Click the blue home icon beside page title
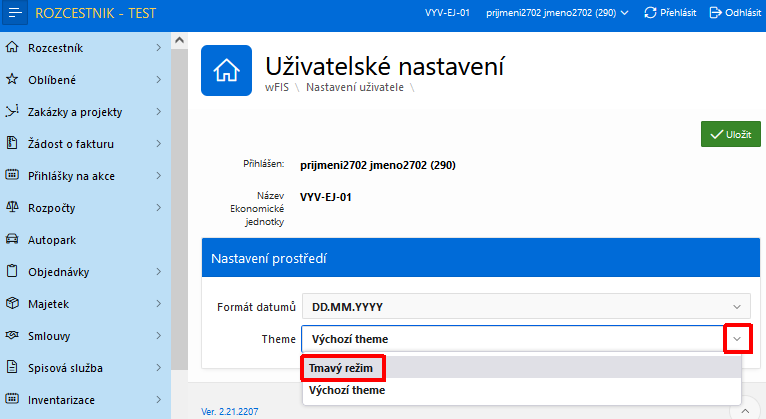This screenshot has height=419, width=766. pos(226,70)
